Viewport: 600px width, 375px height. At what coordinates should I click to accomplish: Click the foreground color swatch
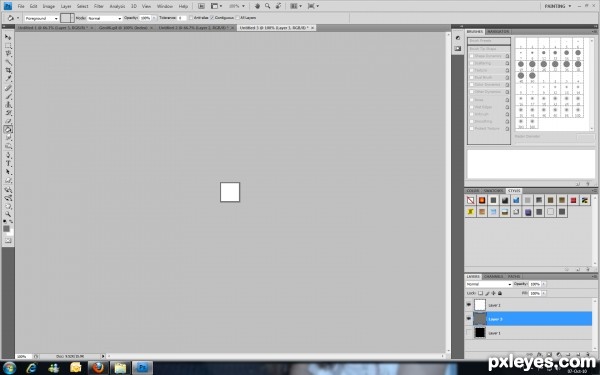[7, 228]
